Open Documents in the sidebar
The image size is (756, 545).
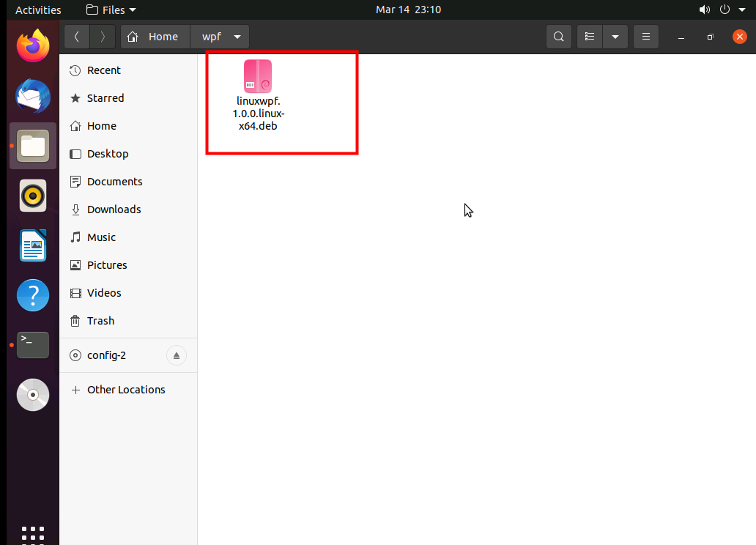tap(128, 182)
